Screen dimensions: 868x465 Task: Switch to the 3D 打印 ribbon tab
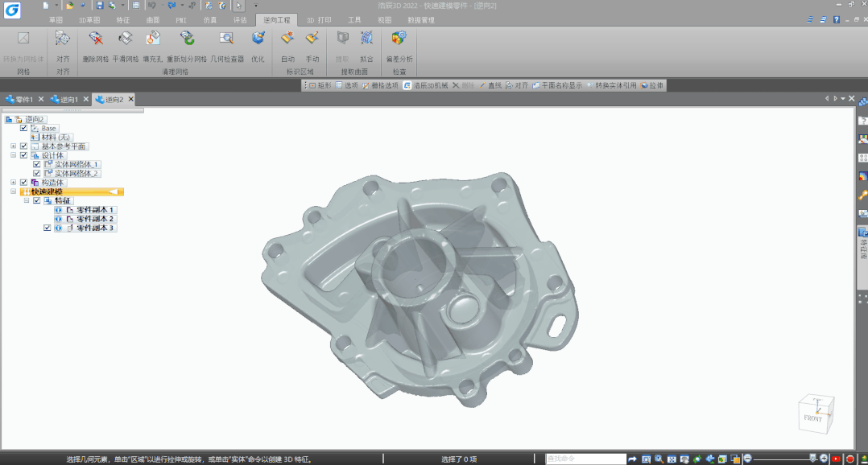pos(319,20)
